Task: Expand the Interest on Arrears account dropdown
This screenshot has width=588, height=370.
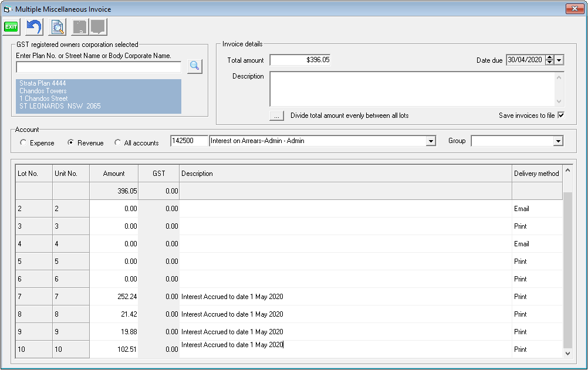Action: 431,141
